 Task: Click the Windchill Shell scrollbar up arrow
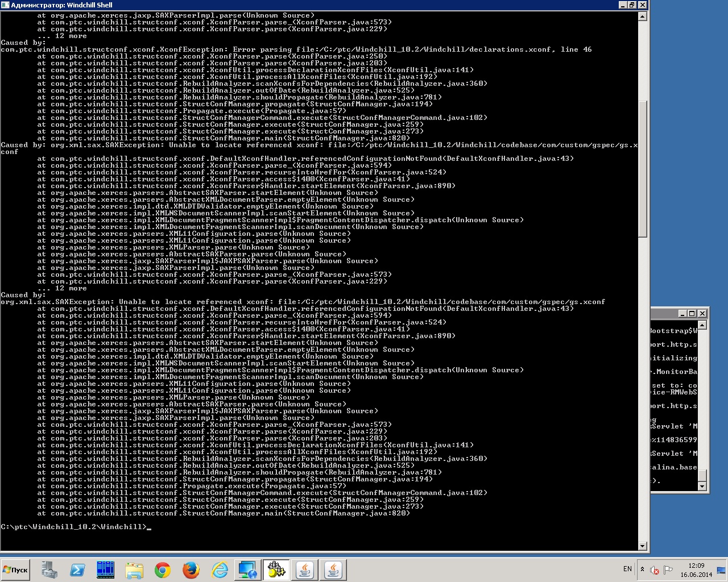pyautogui.click(x=643, y=16)
